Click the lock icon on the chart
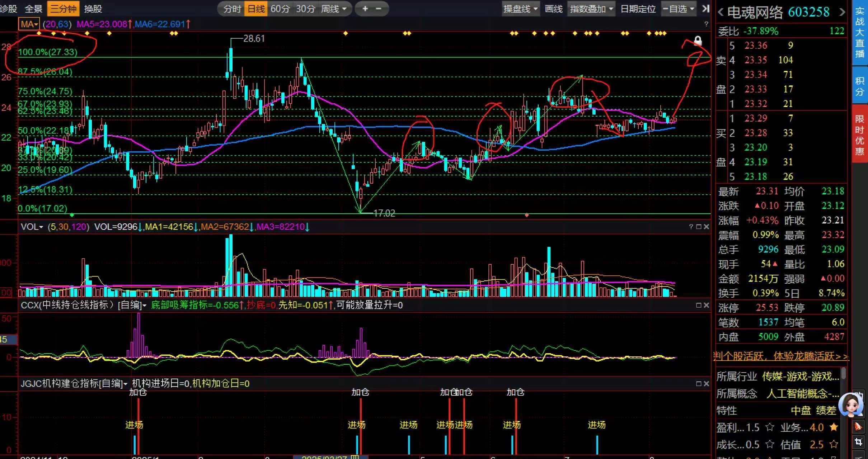Screen dimensions: 868x459 698,41
